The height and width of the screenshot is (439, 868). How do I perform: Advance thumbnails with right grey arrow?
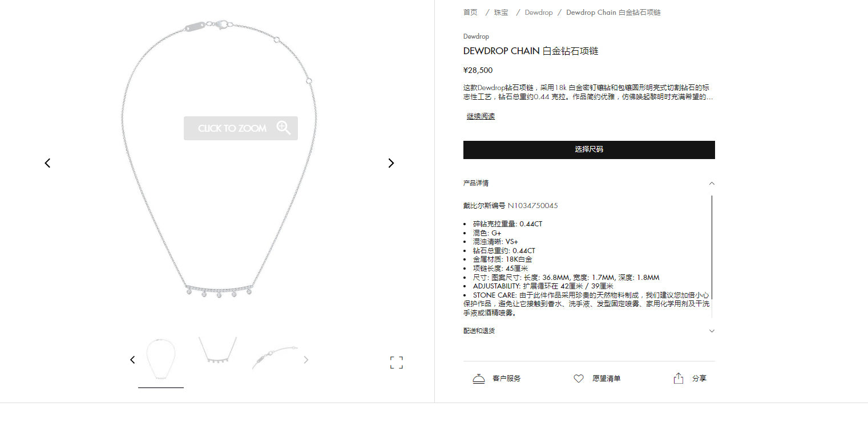click(x=306, y=360)
